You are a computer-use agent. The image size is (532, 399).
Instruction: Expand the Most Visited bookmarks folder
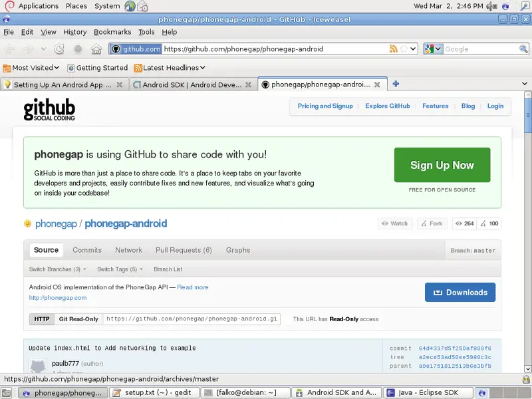31,68
